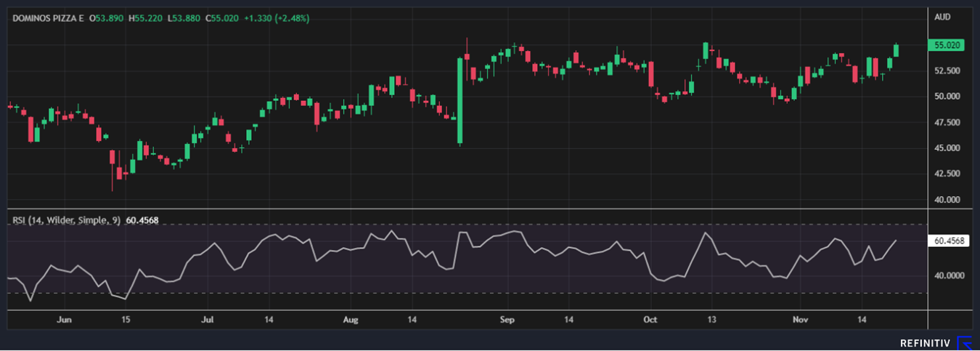This screenshot has width=980, height=351.
Task: Click the 45.000 price axis label
Action: 947,148
